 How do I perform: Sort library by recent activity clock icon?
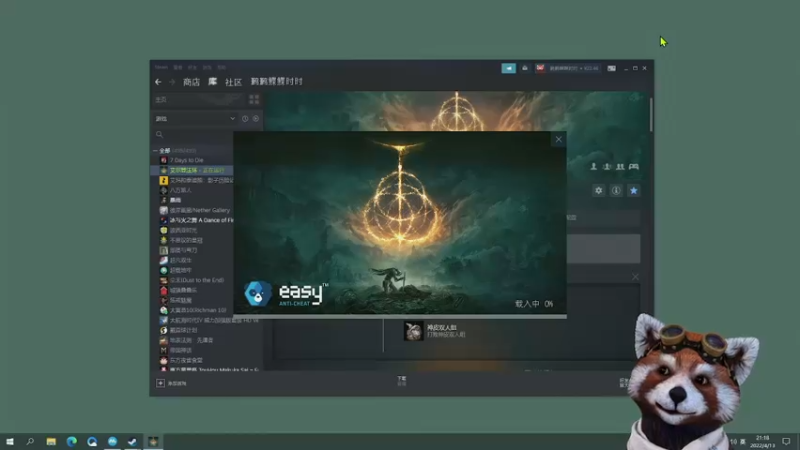[x=245, y=118]
